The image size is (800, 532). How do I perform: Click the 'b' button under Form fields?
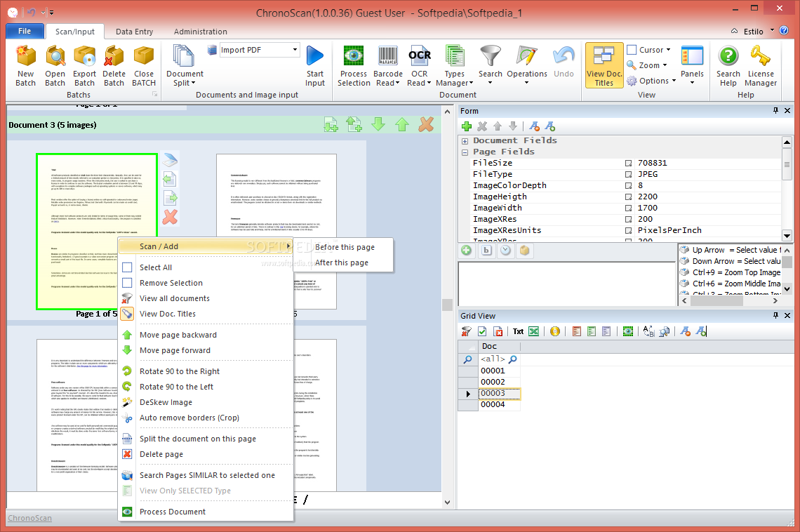coord(486,251)
